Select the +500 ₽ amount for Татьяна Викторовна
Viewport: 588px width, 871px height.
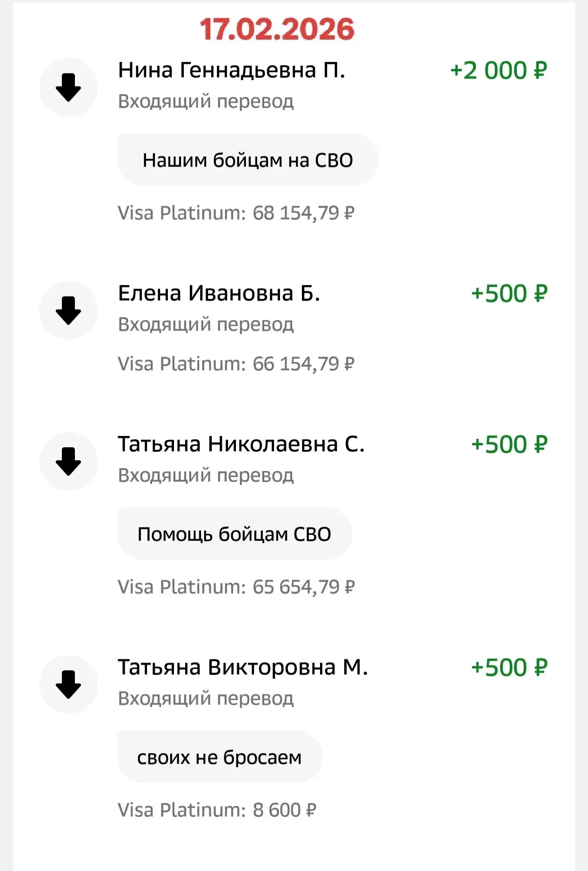coord(509,668)
